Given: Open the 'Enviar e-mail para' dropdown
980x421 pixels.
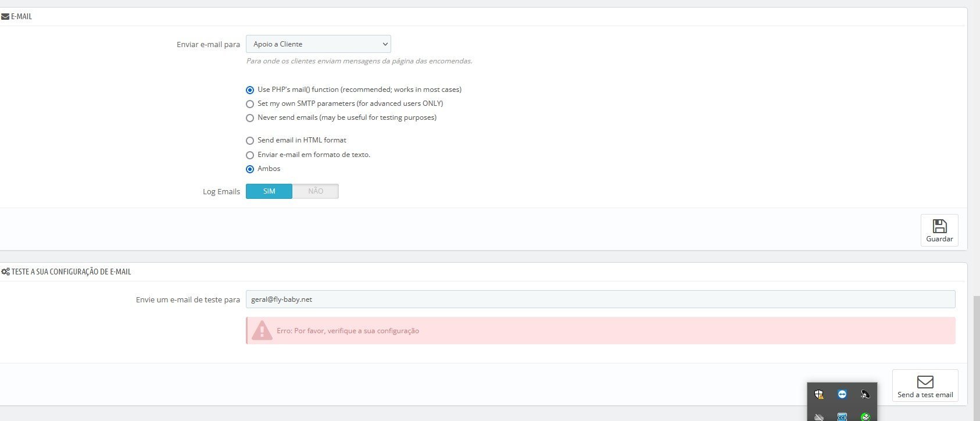Looking at the screenshot, I should tap(319, 44).
